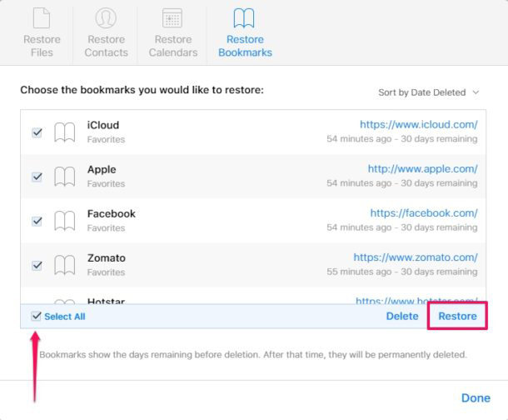508x420 pixels.
Task: Click the Select All label
Action: [65, 317]
